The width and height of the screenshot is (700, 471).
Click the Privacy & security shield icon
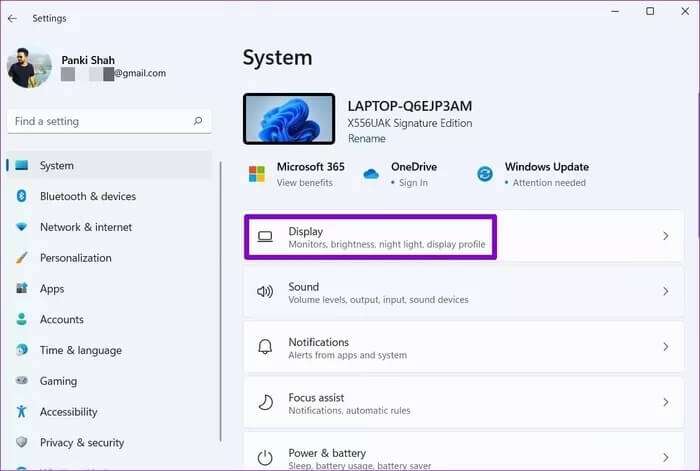point(21,442)
